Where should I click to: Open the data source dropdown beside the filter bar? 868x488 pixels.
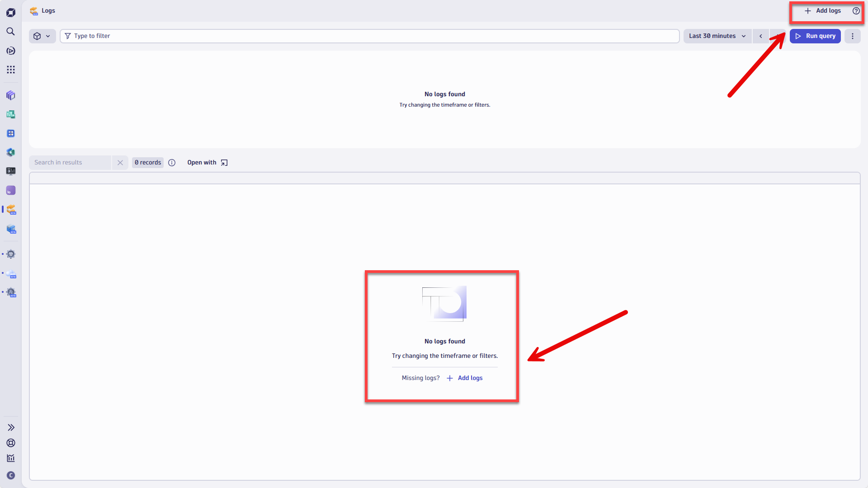point(42,36)
